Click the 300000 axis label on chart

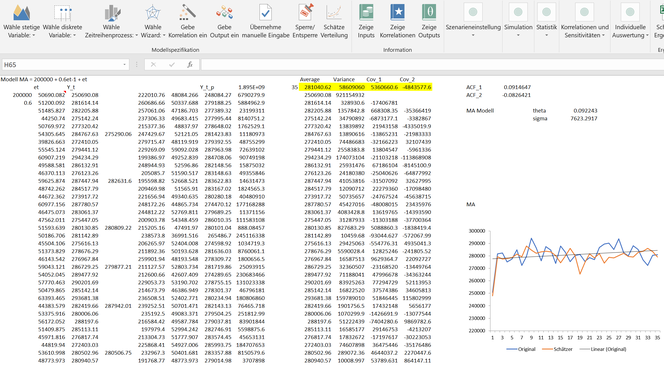pyautogui.click(x=476, y=231)
